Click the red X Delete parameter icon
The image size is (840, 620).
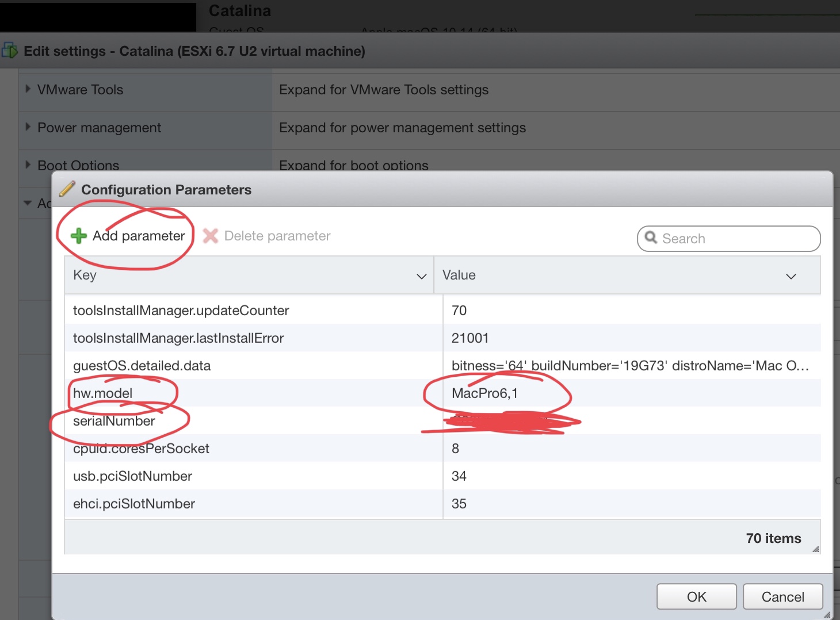pyautogui.click(x=211, y=236)
